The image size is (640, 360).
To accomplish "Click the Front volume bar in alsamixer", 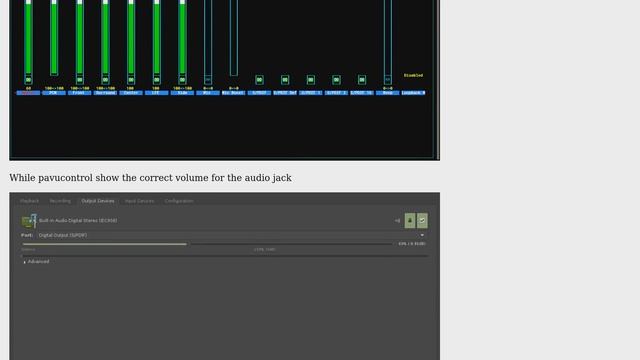I will coord(80,38).
